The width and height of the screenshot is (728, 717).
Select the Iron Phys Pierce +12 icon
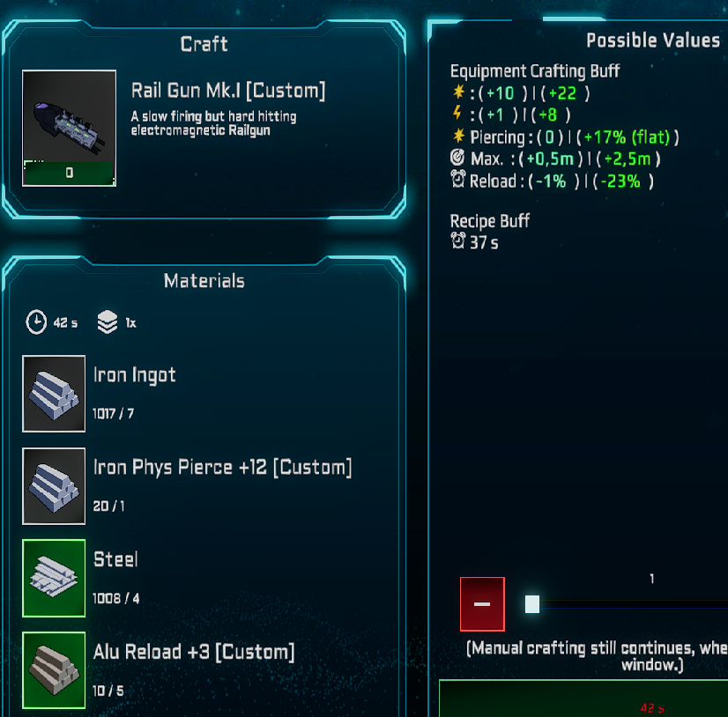point(54,486)
